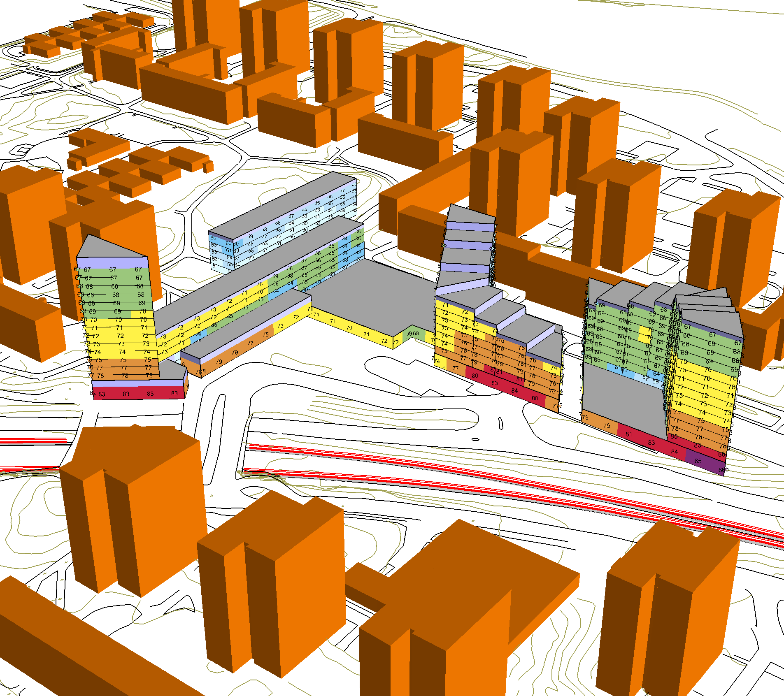This screenshot has height=696, width=784.
Task: Select the orange 79 cell beside red 81
Action: (x=606, y=425)
